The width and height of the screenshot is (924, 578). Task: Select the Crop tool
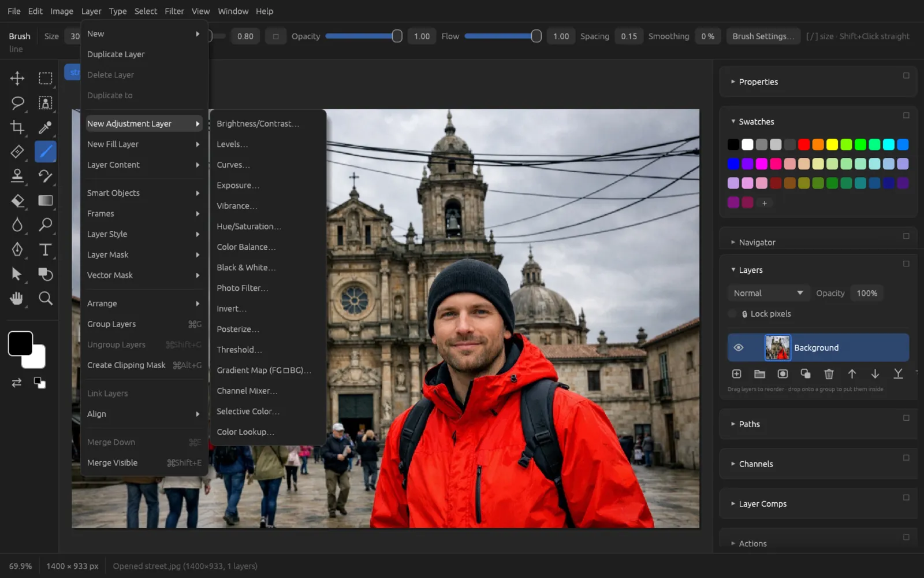coord(17,127)
